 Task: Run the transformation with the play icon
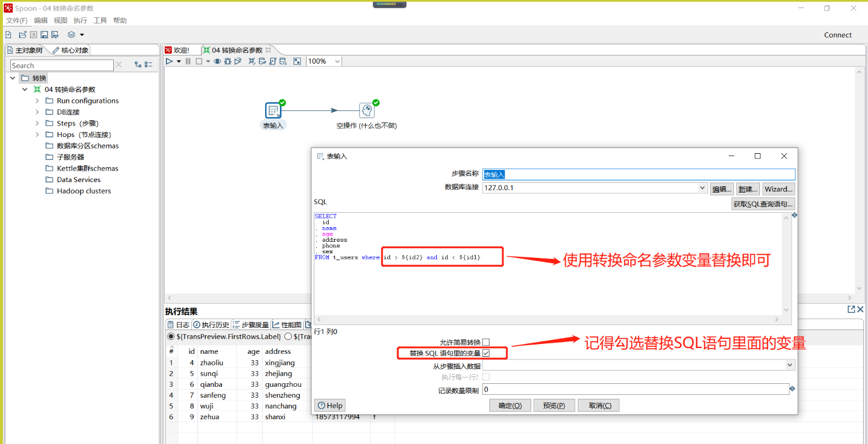click(x=169, y=61)
